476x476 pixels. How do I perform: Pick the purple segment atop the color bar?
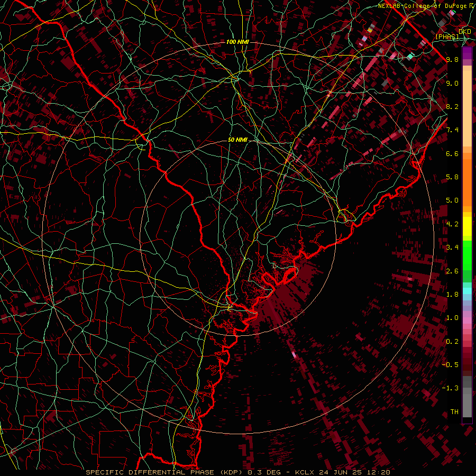tap(467, 53)
